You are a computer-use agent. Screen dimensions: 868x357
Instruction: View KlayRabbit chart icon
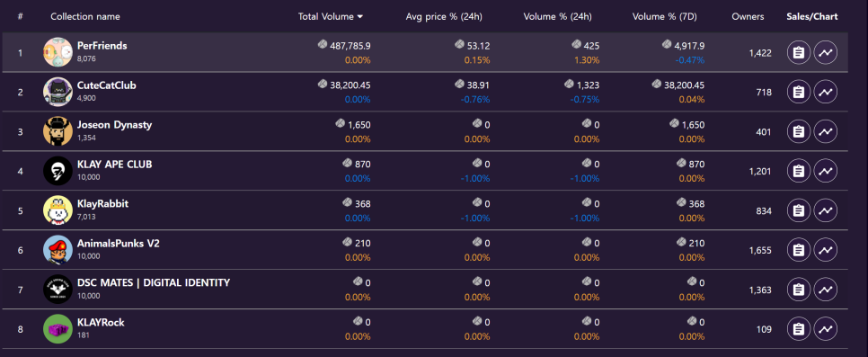tap(826, 210)
